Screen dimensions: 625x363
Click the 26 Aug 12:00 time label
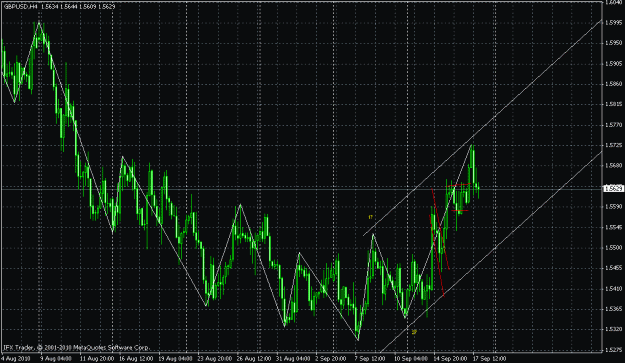point(254,358)
